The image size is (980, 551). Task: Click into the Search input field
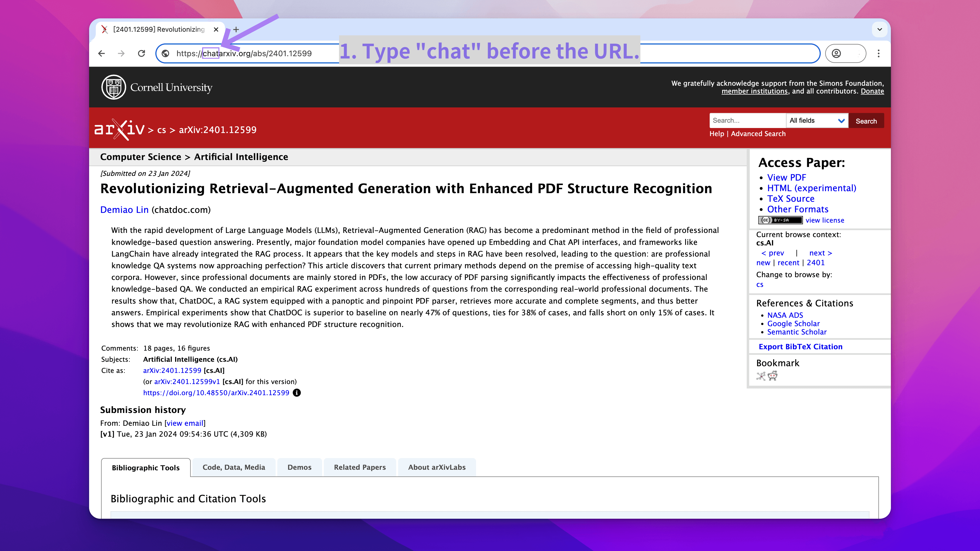click(x=747, y=120)
